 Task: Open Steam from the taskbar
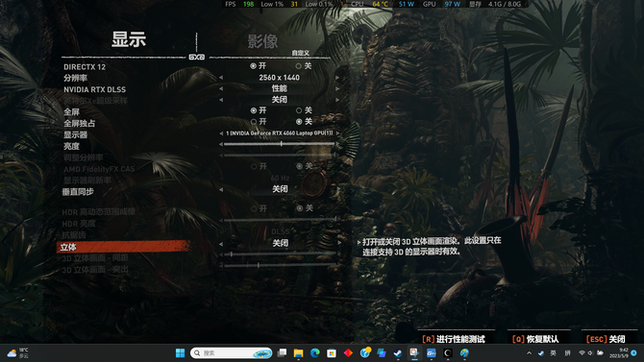[398, 353]
